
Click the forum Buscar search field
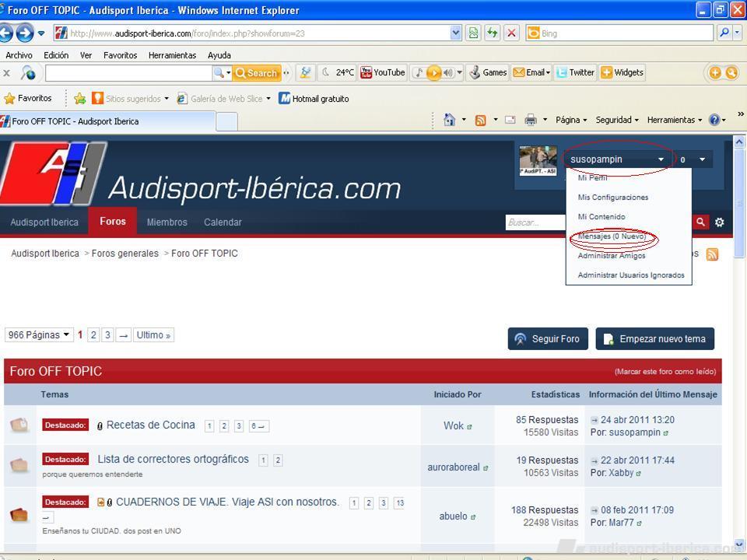coord(535,222)
